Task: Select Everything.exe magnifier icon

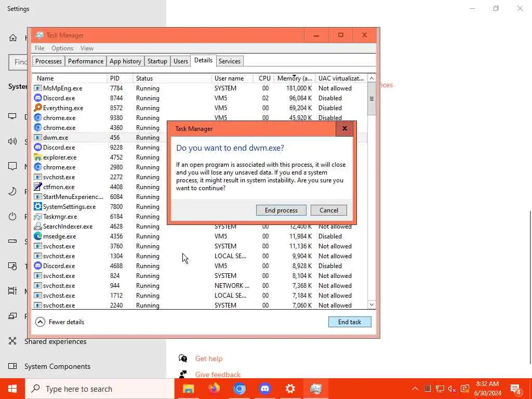Action: [x=37, y=108]
